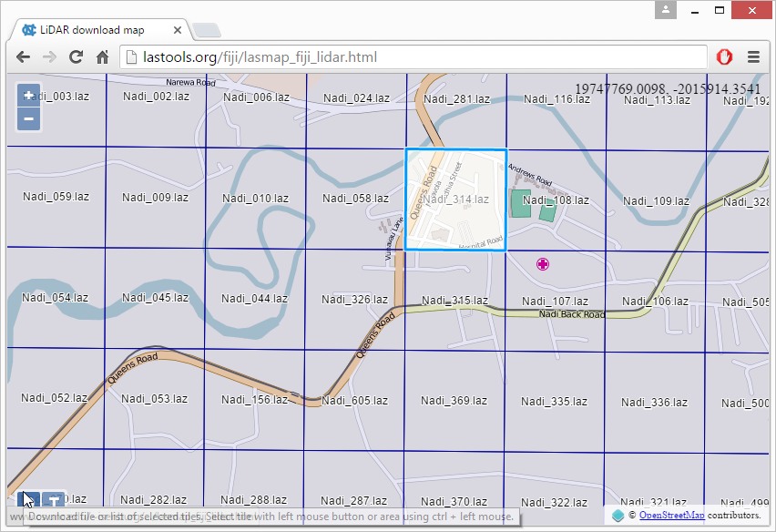Click the button right of the download tool
776x532 pixels.
click(x=54, y=499)
